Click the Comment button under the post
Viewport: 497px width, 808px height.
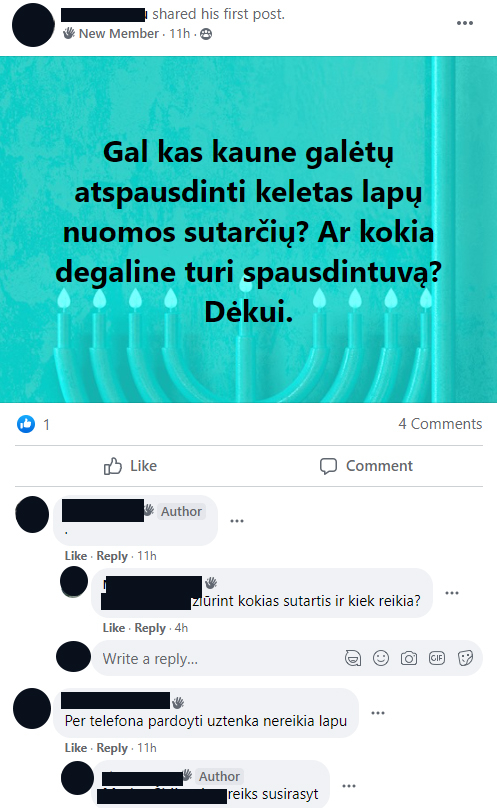click(x=366, y=466)
